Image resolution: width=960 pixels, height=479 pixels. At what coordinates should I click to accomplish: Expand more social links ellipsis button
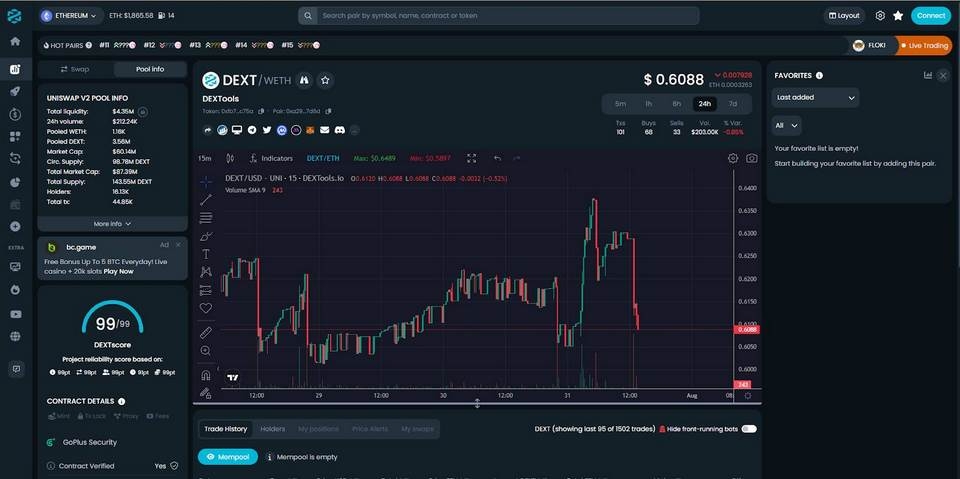[x=354, y=130]
